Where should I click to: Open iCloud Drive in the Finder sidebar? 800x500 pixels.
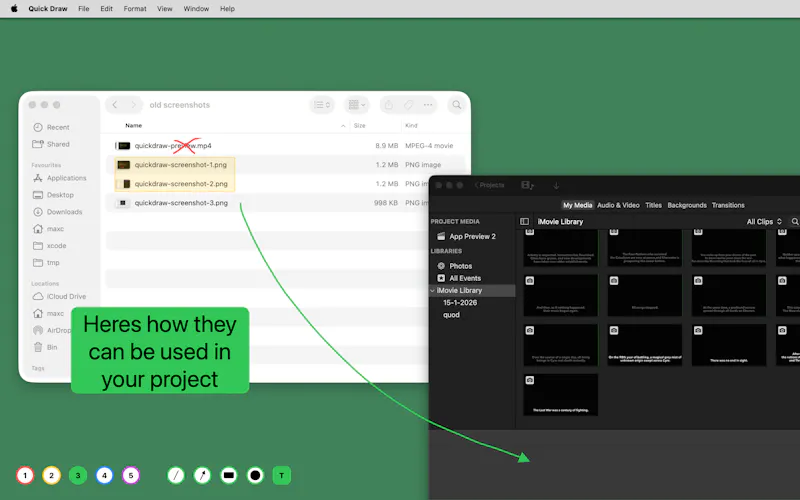point(59,296)
